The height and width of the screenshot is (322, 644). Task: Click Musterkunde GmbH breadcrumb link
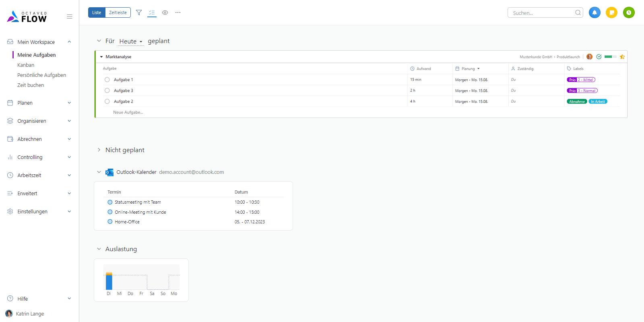point(536,57)
